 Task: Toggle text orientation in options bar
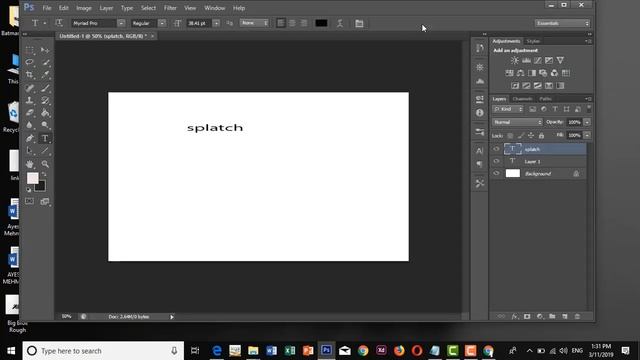[x=59, y=23]
